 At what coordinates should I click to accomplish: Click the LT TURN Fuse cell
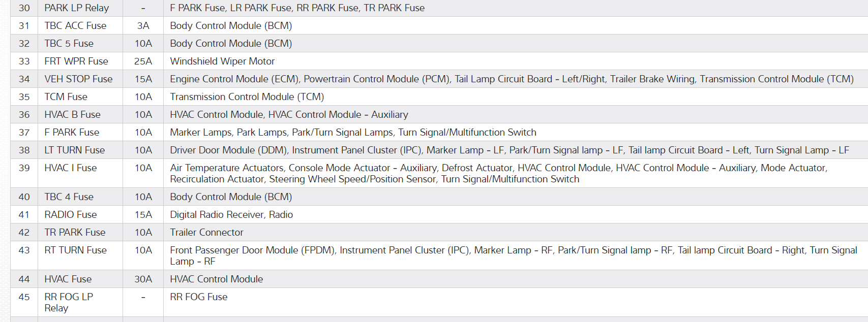click(74, 150)
